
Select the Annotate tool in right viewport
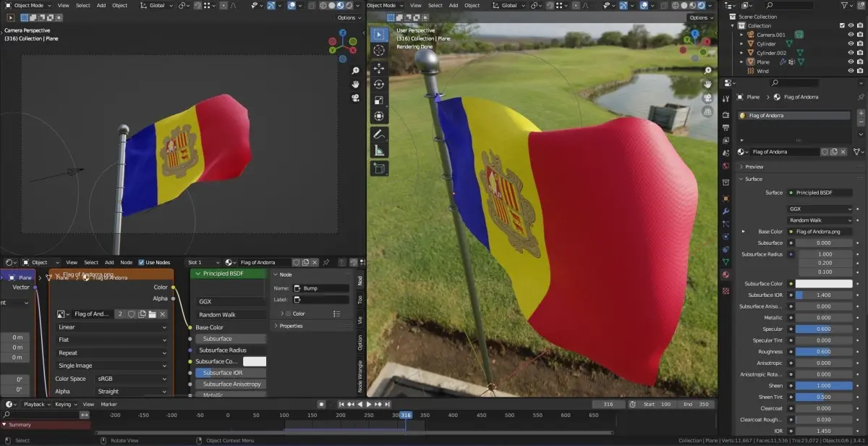[x=379, y=135]
